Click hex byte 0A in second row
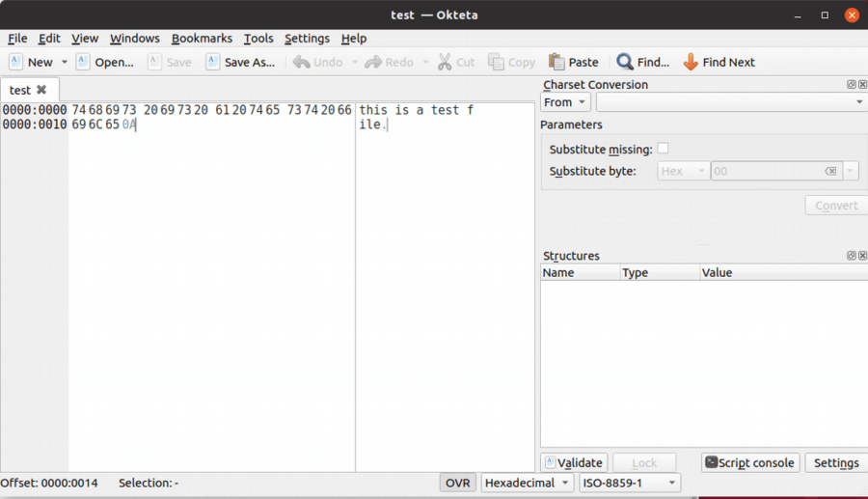This screenshot has width=868, height=499. [x=129, y=125]
